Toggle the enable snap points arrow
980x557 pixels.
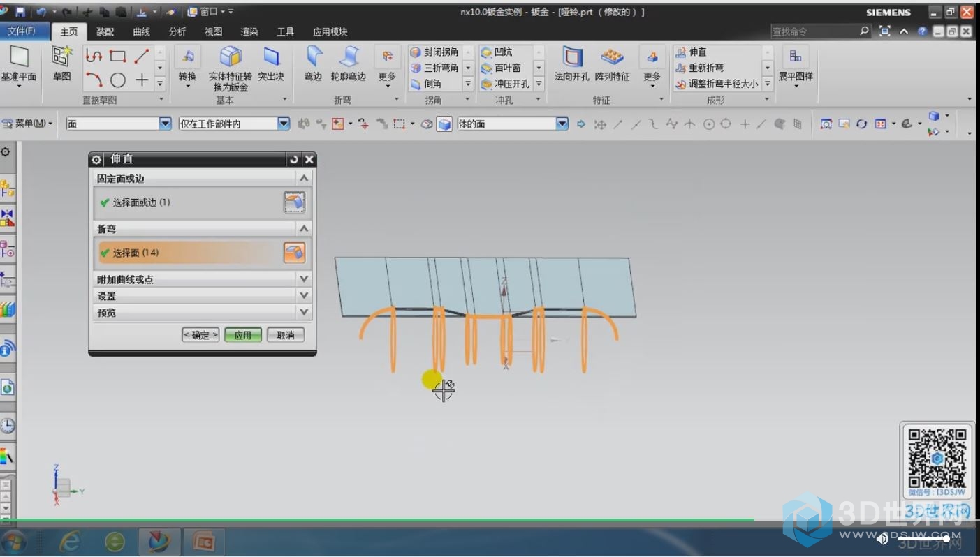[x=581, y=124]
